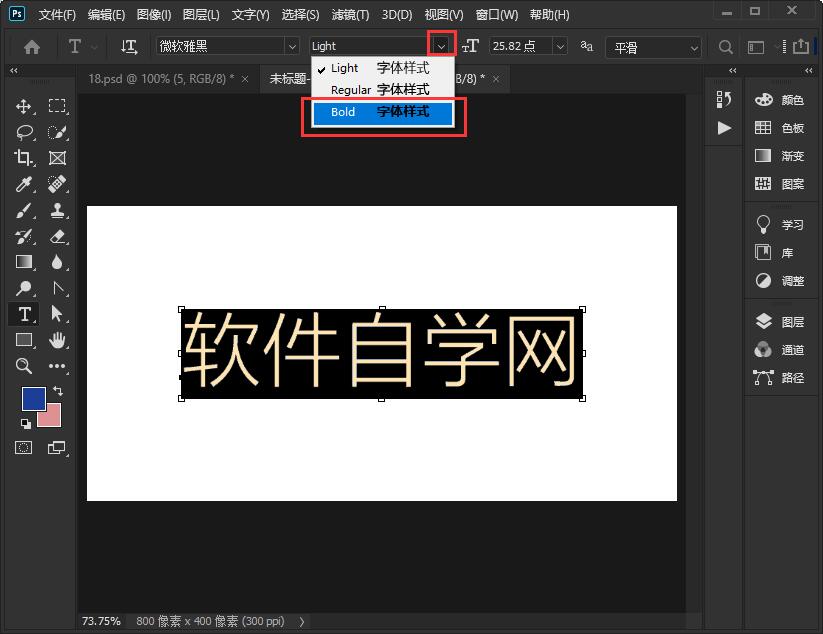Expand the font style dropdown arrow
Screen dimensions: 823x634
[x=441, y=46]
